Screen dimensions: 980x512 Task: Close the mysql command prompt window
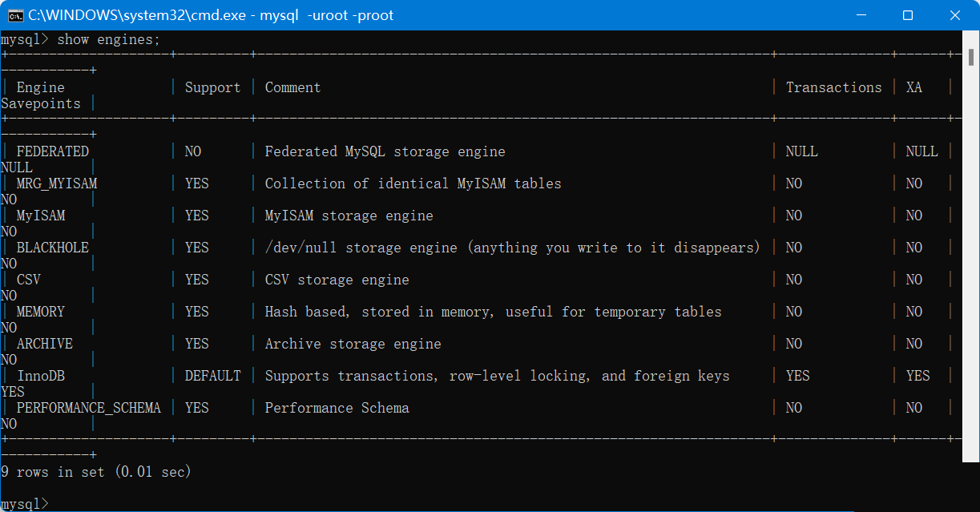(x=954, y=15)
